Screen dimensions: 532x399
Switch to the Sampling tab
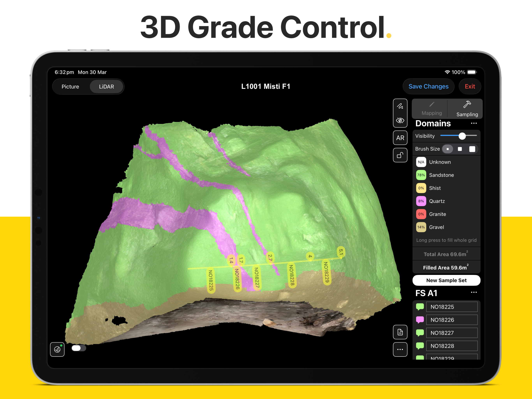coord(467,109)
